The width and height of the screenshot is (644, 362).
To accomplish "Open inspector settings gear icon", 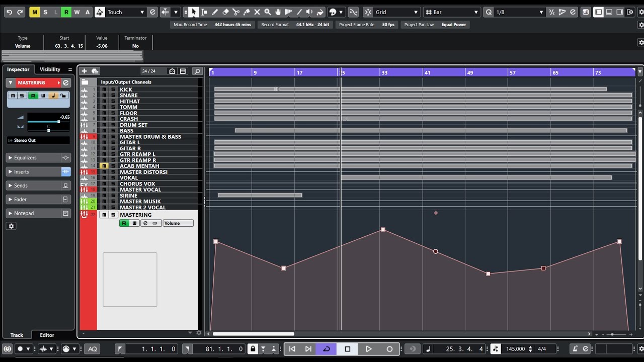I will pos(11,226).
